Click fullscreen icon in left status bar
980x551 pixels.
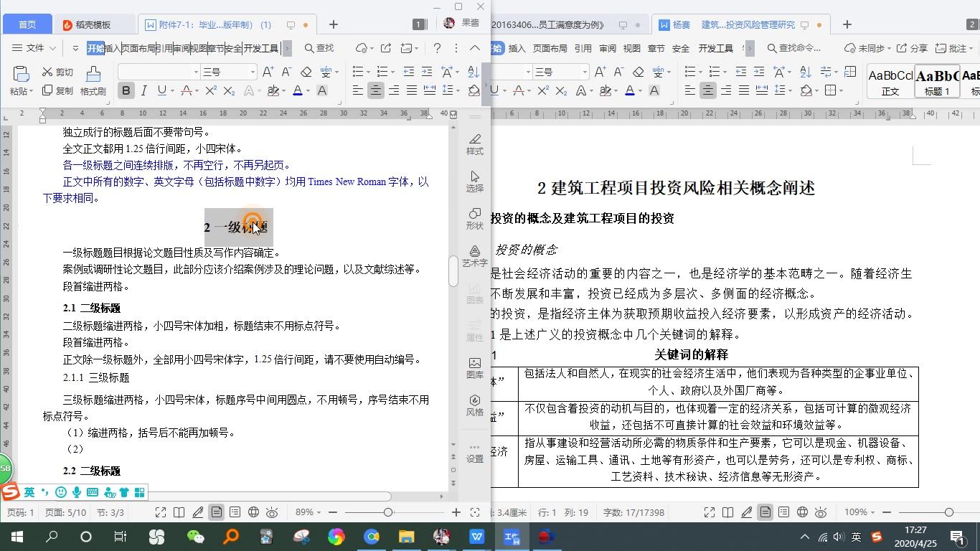161,512
